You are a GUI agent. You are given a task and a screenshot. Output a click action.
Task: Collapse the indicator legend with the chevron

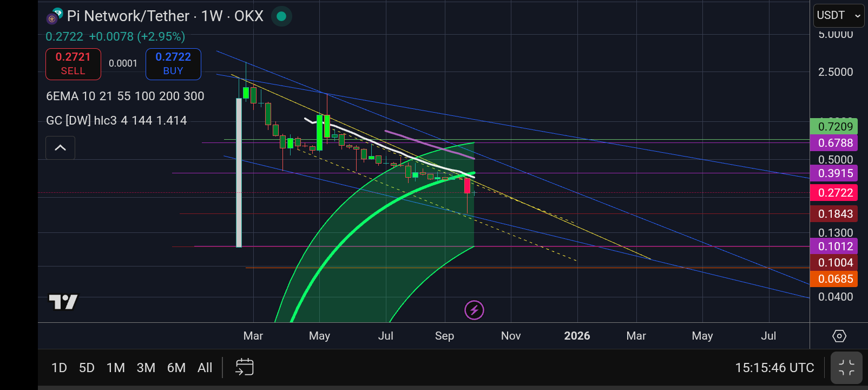[x=60, y=148]
